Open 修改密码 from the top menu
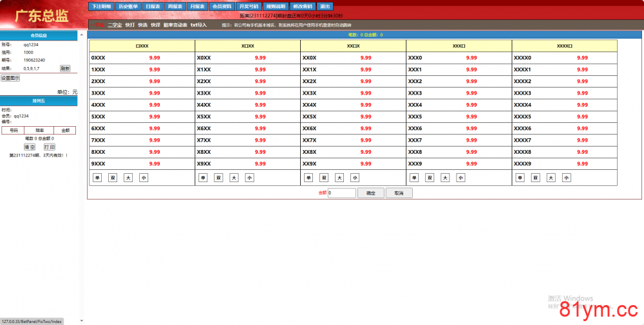Screen dimensions: 644x325 click(x=302, y=6)
